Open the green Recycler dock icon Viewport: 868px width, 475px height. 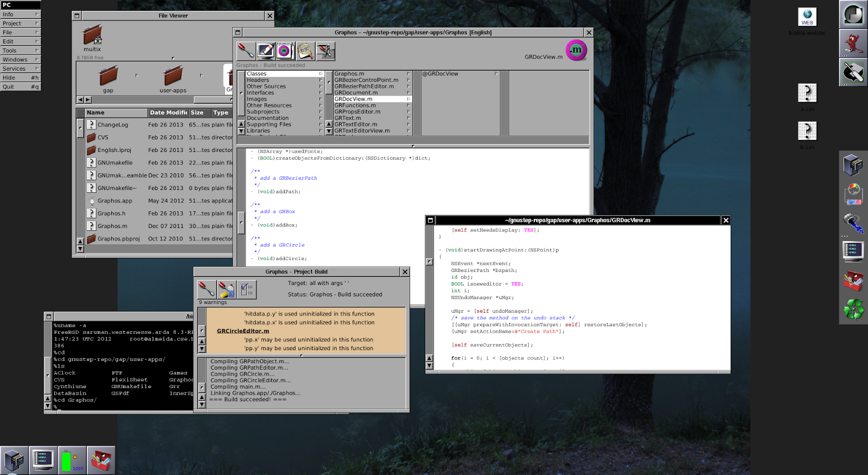(853, 309)
